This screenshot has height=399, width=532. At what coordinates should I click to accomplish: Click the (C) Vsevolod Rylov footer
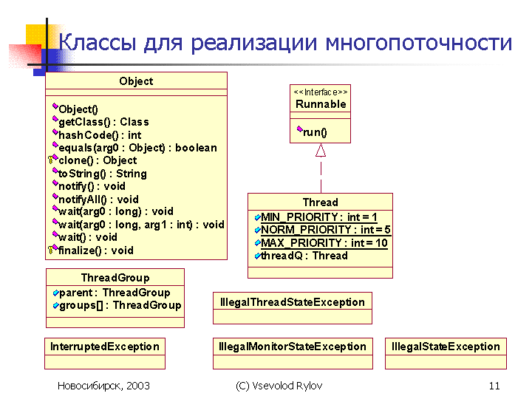pyautogui.click(x=279, y=386)
